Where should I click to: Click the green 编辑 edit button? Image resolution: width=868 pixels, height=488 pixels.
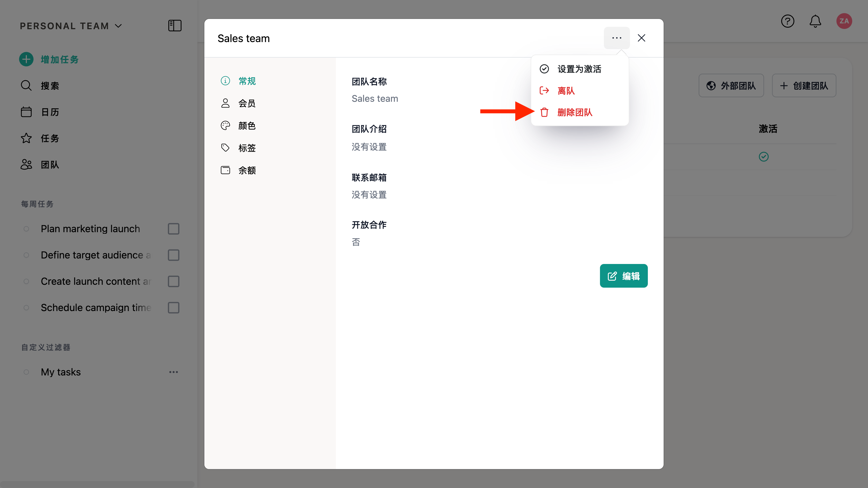(623, 276)
